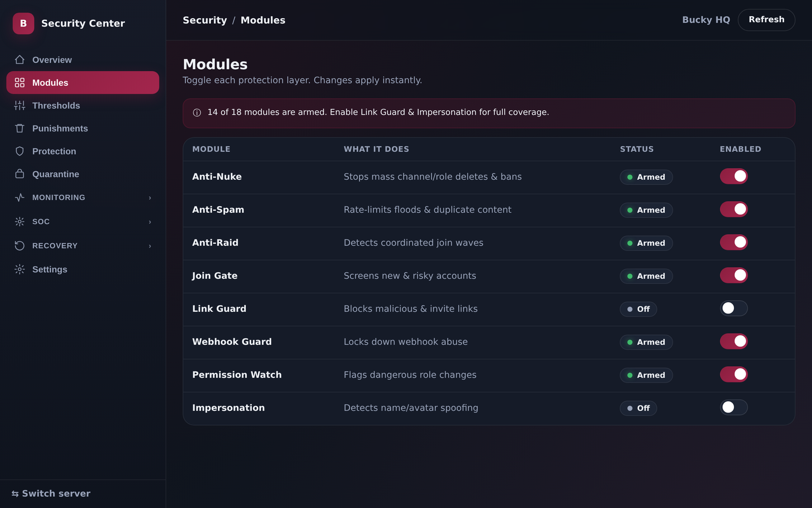Expand the SOC section chevron
Viewport: 812px width, 508px height.
pos(150,222)
